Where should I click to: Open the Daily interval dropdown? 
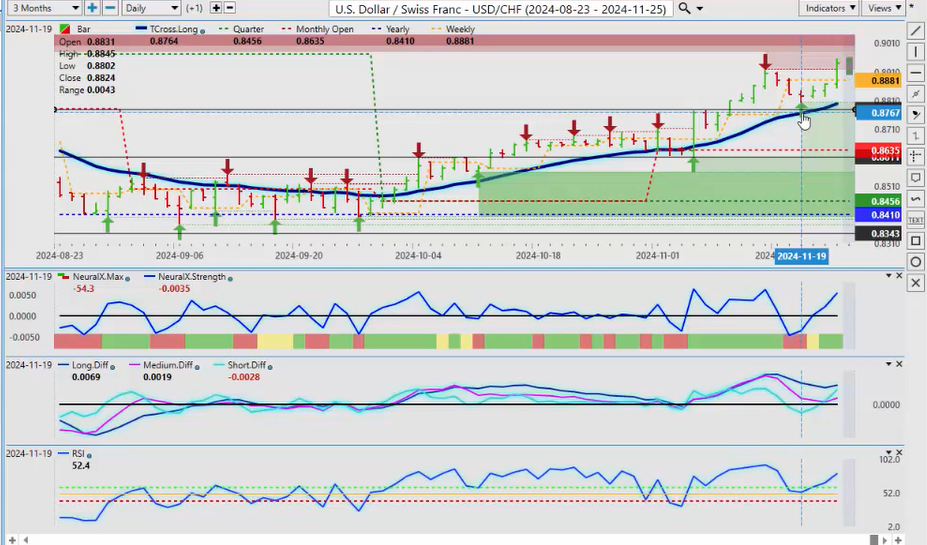click(151, 8)
